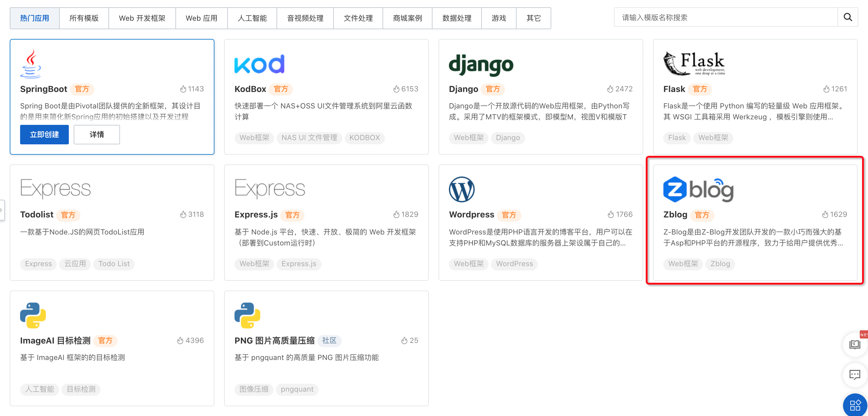This screenshot has width=868, height=416.
Task: Expand the collapsed left sidebar arrow
Action: 2,210
